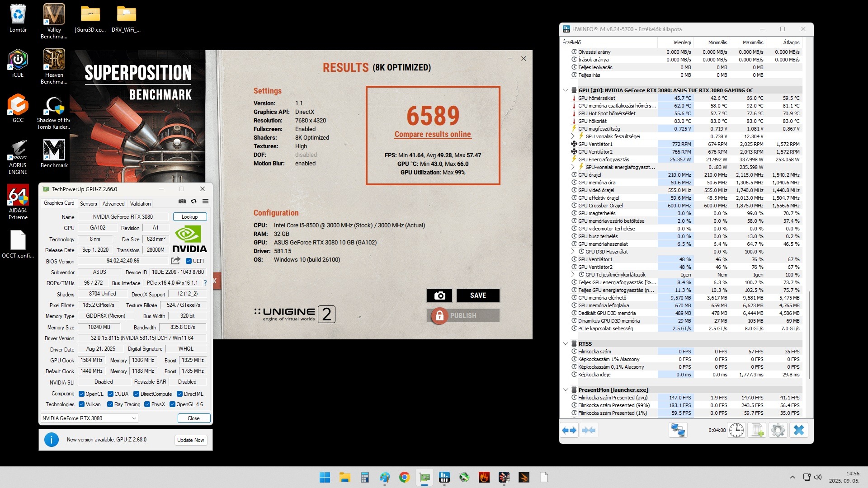Click Superposition screenshot camera button
The height and width of the screenshot is (488, 868).
[x=439, y=295]
